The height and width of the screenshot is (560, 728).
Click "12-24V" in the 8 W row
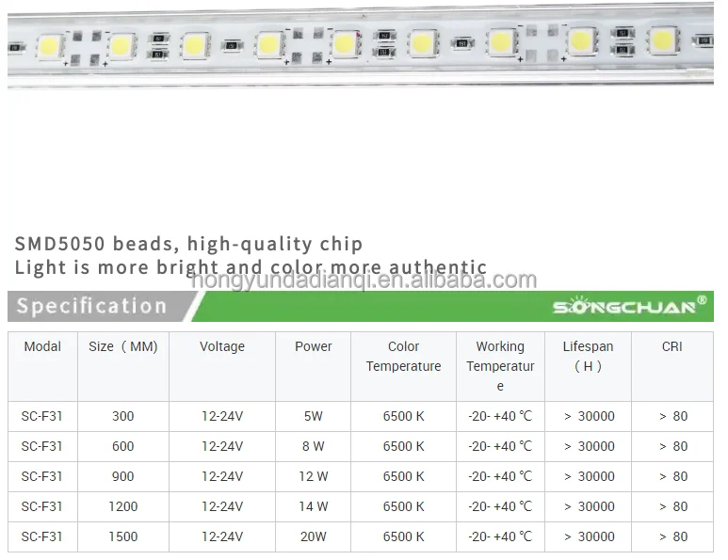pyautogui.click(x=222, y=446)
